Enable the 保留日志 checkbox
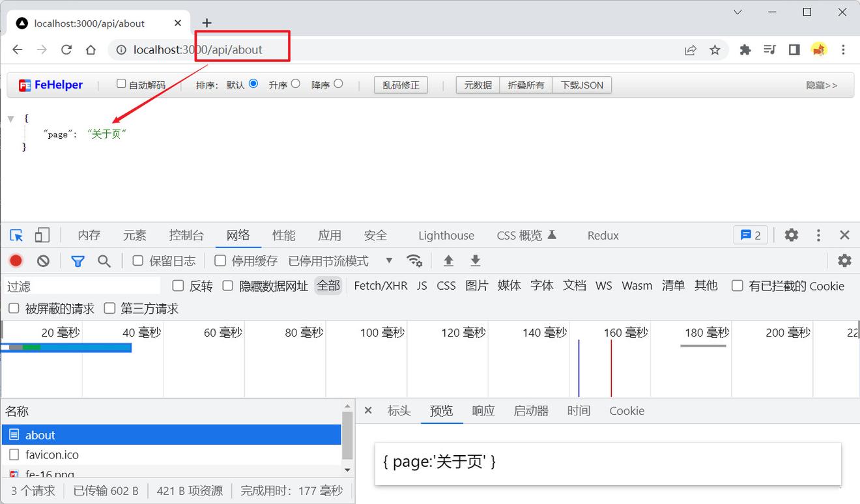The image size is (860, 504). 138,260
